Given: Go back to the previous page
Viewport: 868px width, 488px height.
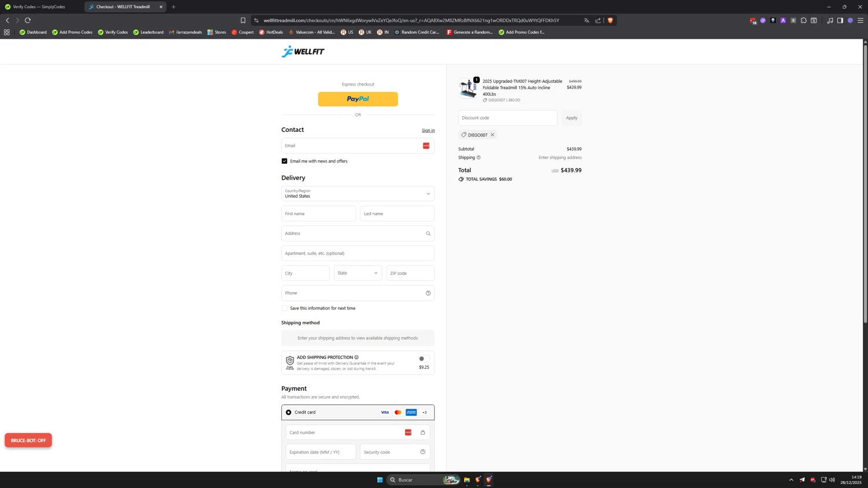Looking at the screenshot, I should coord(8,20).
